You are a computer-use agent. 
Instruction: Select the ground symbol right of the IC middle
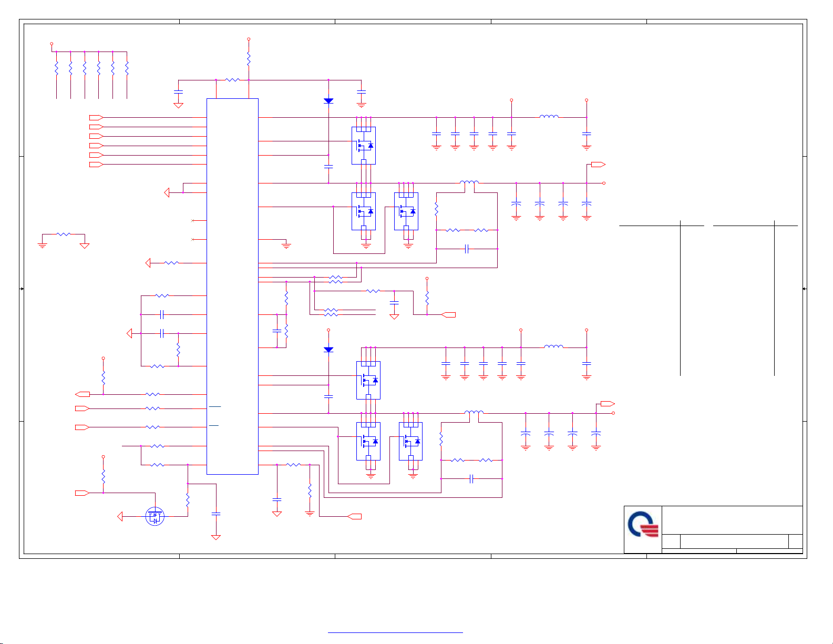[286, 246]
